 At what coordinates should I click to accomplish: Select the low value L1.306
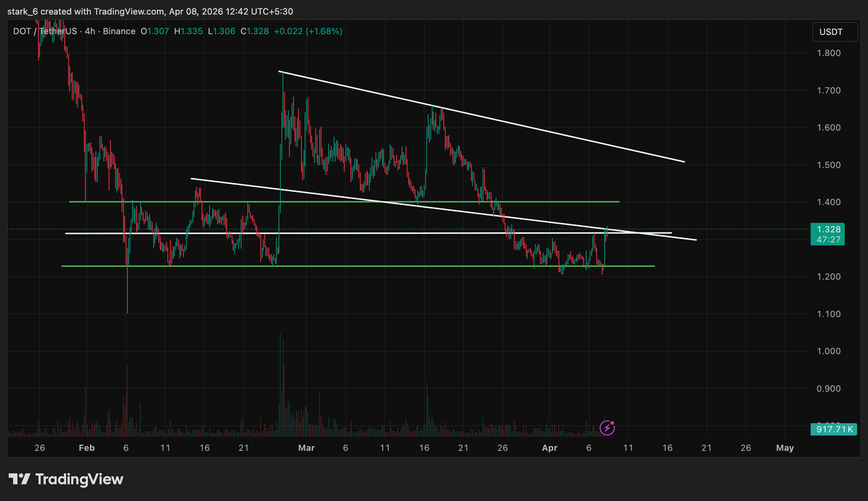pyautogui.click(x=223, y=31)
